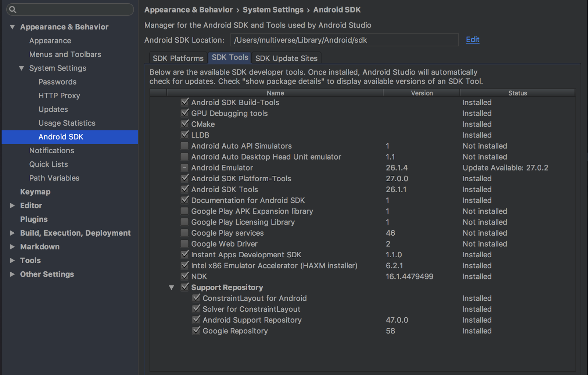Switch to SDK Update Sites tab

click(286, 58)
